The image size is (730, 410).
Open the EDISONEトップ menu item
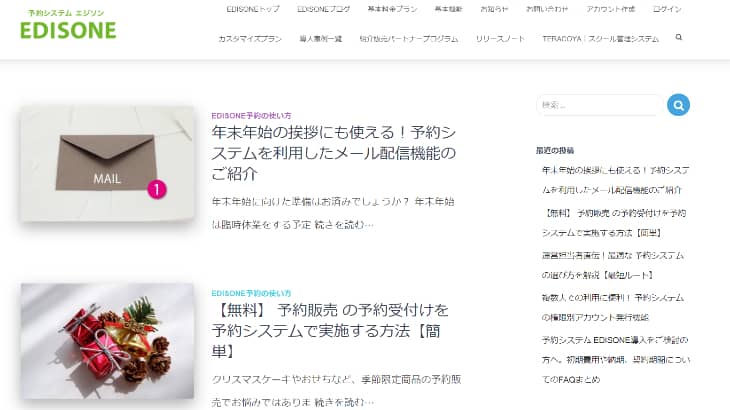(x=253, y=9)
